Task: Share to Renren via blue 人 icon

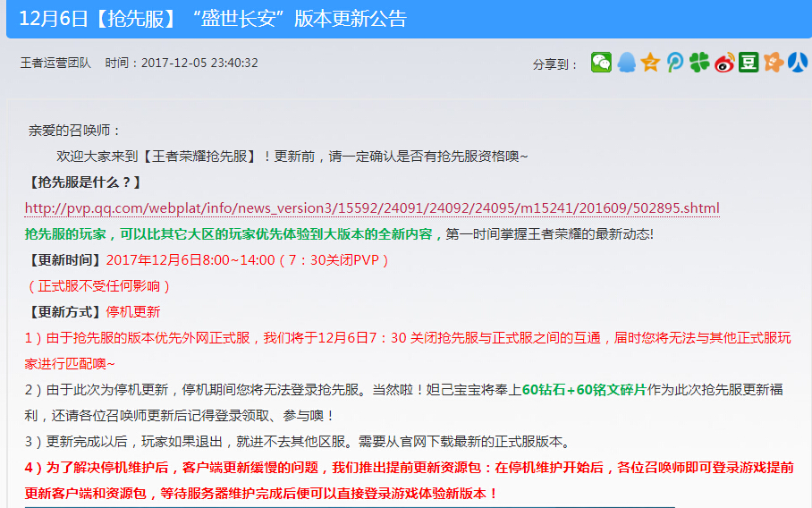Action: click(798, 63)
